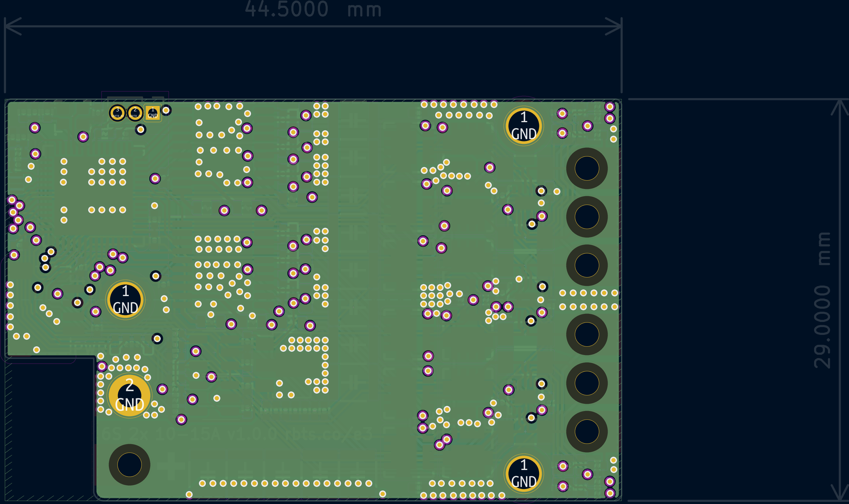849x504 pixels.
Task: Select lowest mounting hole in right column
Action: pyautogui.click(x=587, y=432)
